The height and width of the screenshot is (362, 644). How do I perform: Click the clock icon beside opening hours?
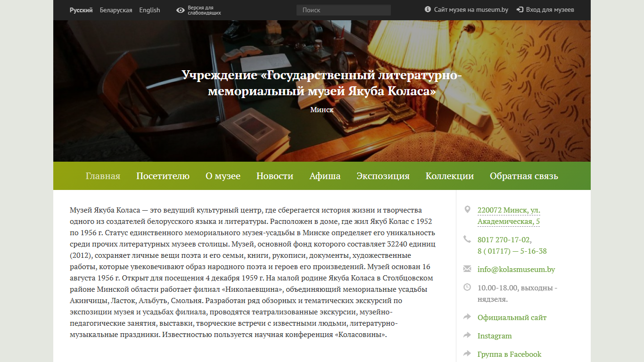coord(467,287)
